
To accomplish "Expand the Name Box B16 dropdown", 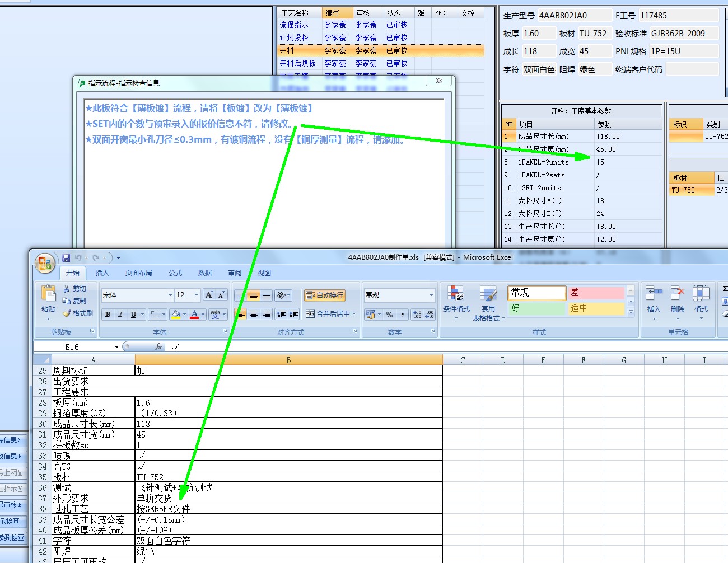I will click(116, 347).
